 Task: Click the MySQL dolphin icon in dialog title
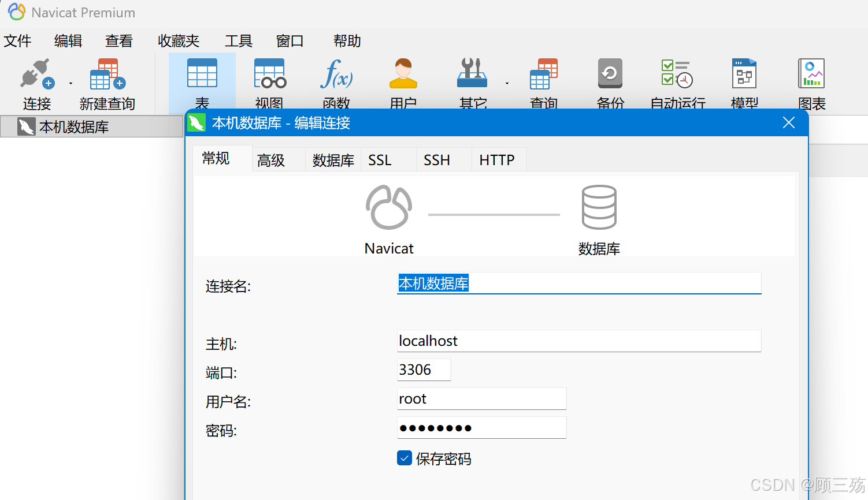coord(196,122)
